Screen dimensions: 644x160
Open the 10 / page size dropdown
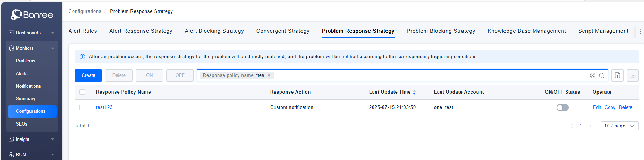619,126
